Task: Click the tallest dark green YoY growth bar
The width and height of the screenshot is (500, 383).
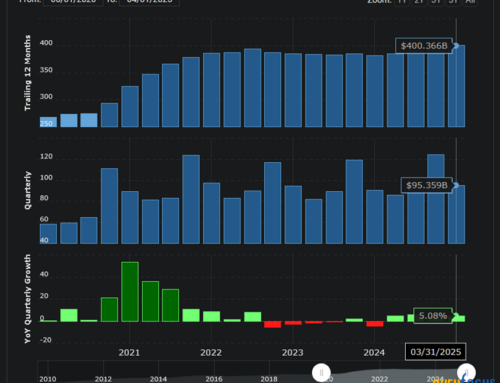Action: 130,292
